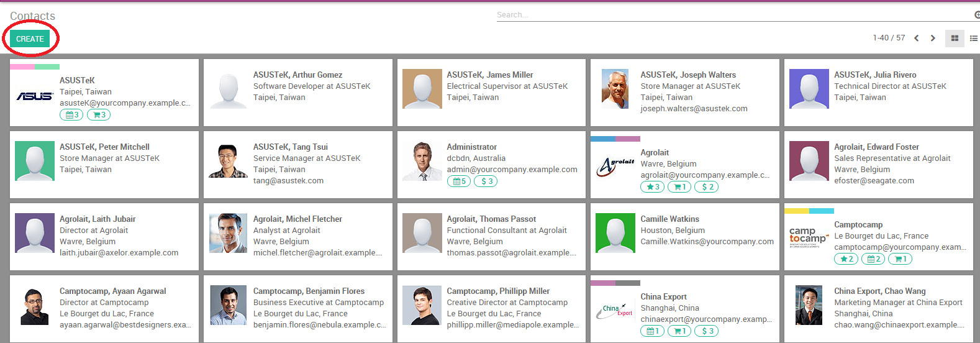Image resolution: width=980 pixels, height=343 pixels.
Task: Open ASUSTeK meetings calendar badge
Action: [72, 115]
